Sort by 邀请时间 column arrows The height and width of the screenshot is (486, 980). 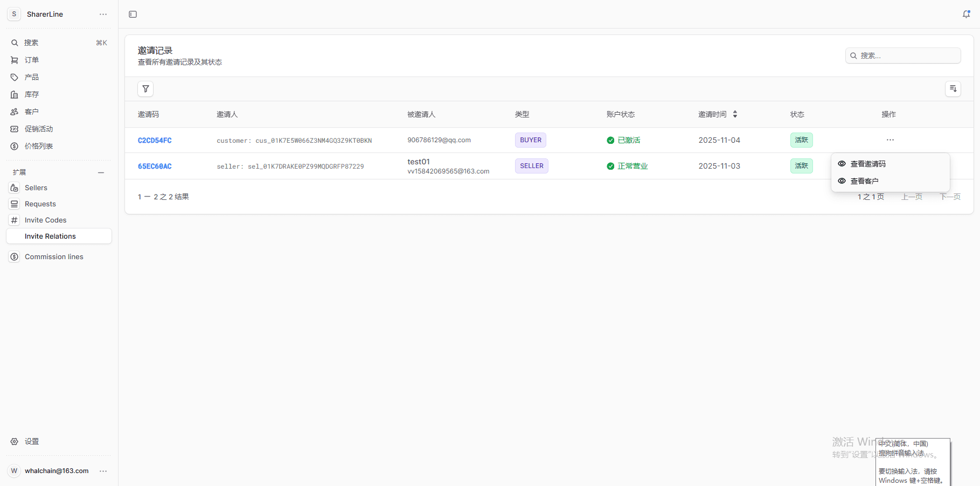click(735, 114)
